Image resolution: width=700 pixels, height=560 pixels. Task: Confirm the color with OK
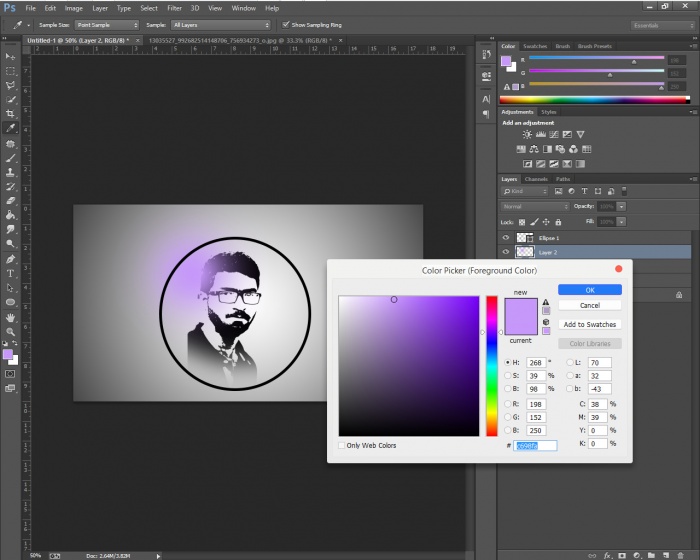[x=590, y=290]
